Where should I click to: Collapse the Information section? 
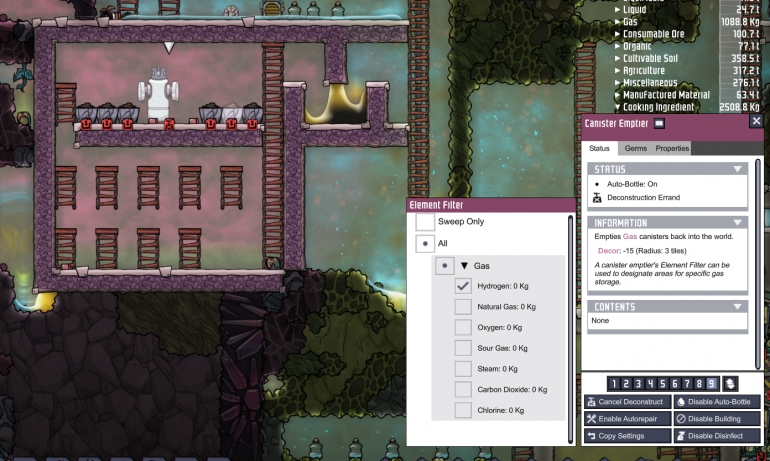click(738, 222)
